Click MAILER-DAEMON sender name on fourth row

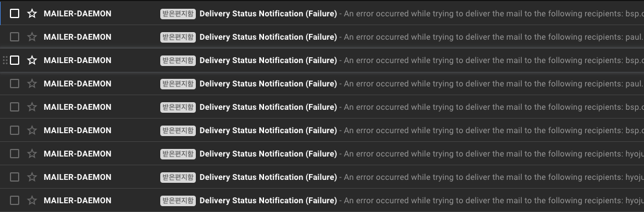coord(78,84)
